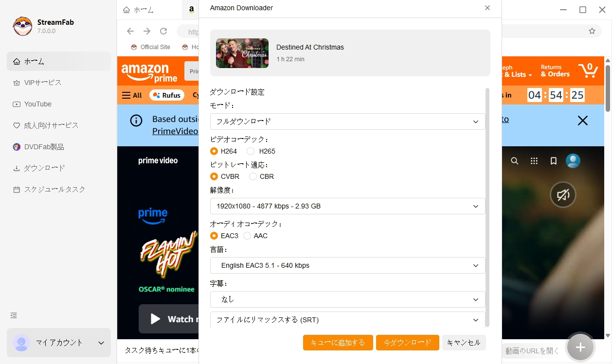Open the 言語 audio language dropdown
612x364 pixels.
tap(347, 265)
